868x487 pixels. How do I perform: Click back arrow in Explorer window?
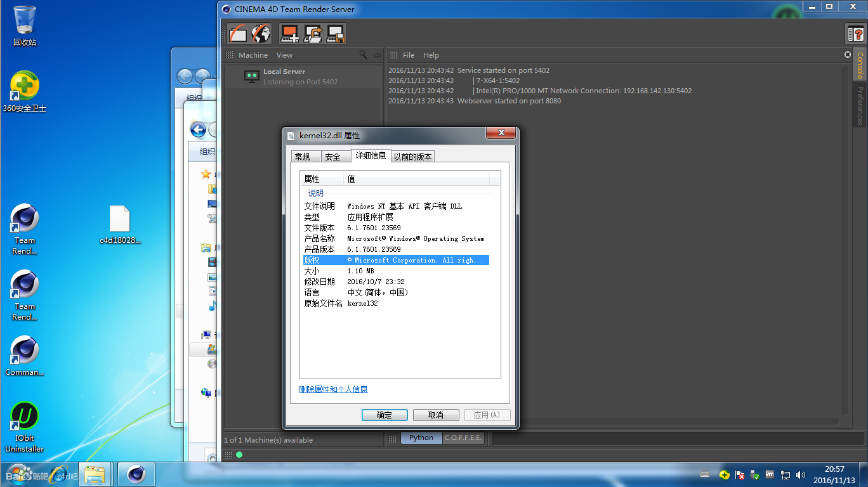point(198,130)
